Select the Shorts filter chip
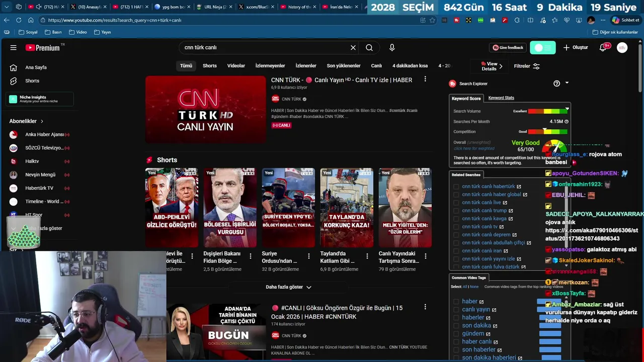644x362 pixels. tap(210, 66)
